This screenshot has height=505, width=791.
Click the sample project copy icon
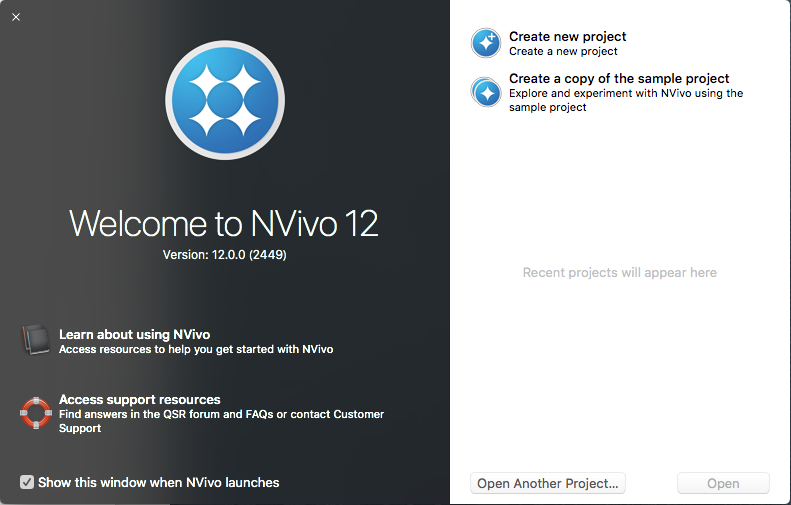tap(486, 92)
